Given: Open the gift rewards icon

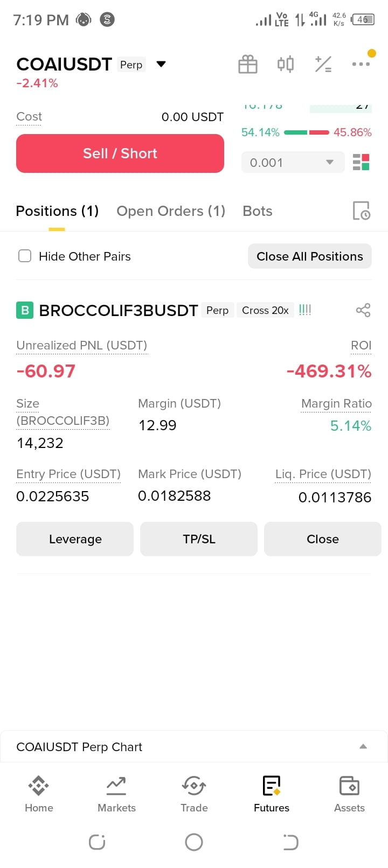Looking at the screenshot, I should point(248,64).
